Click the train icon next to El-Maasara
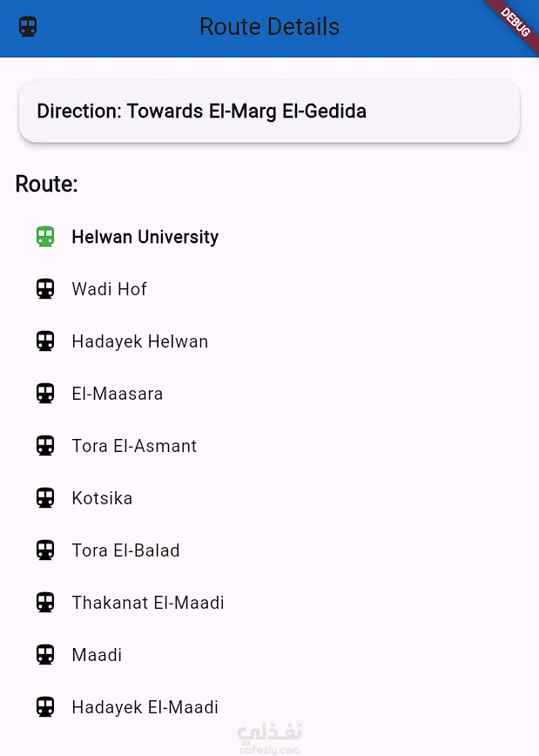The height and width of the screenshot is (756, 539). [x=44, y=393]
